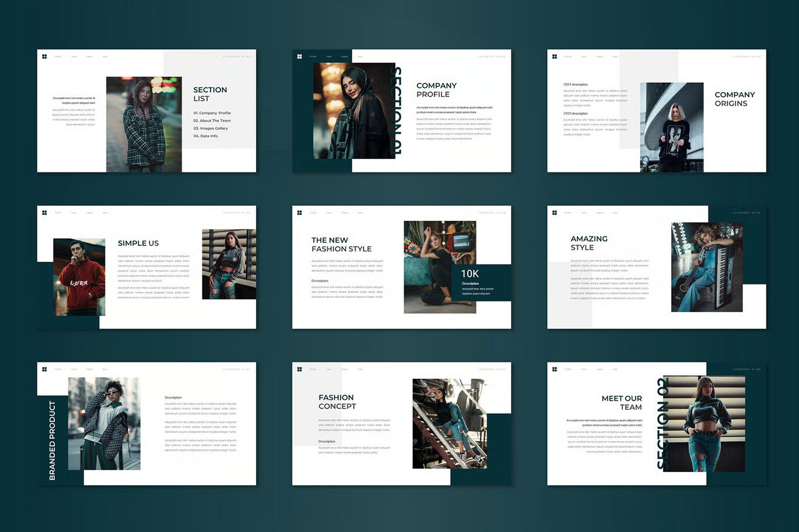Select the grid logo on the Fashion Concept slide

pyautogui.click(x=299, y=369)
